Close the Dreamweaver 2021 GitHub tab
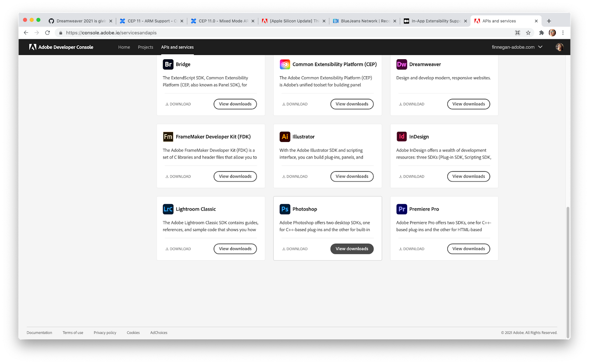The height and width of the screenshot is (364, 589). 111,21
